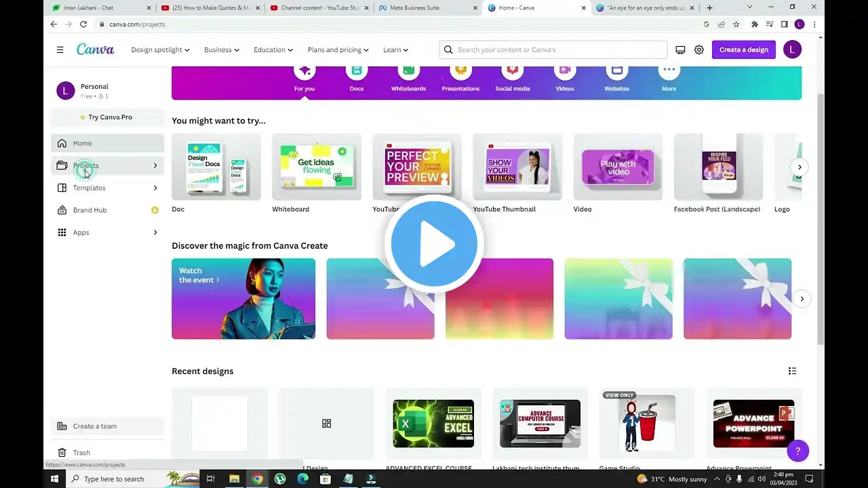Image resolution: width=868 pixels, height=488 pixels.
Task: Click Create a team button
Action: (x=107, y=426)
